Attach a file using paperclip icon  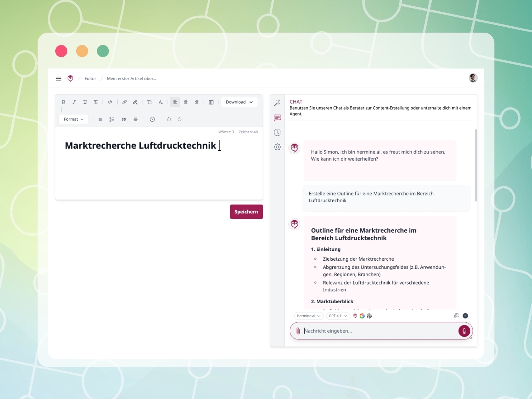[298, 331]
